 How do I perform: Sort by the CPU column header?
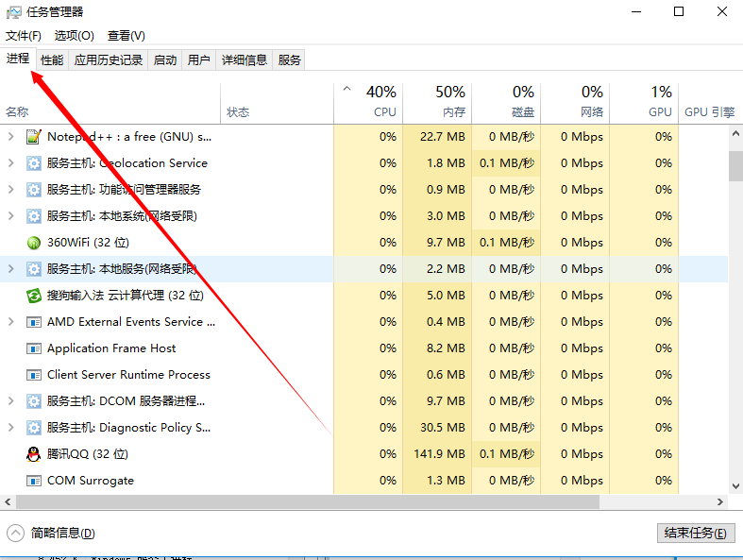coord(368,102)
